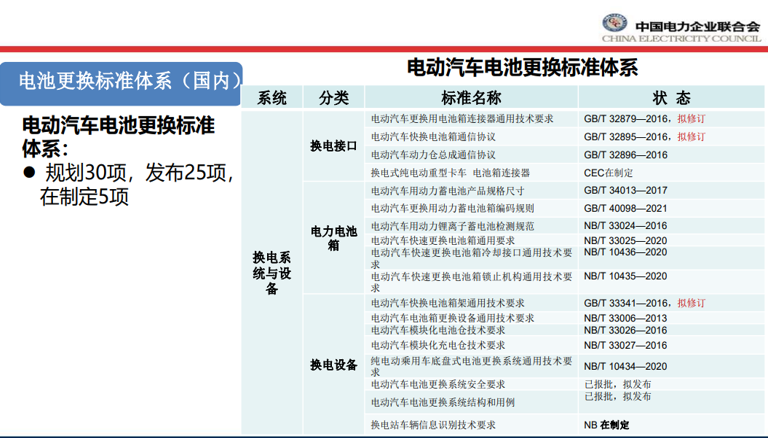Screen dimensions: 769x438
Task: Select the 换电系统与设备 system cell
Action: click(x=272, y=273)
